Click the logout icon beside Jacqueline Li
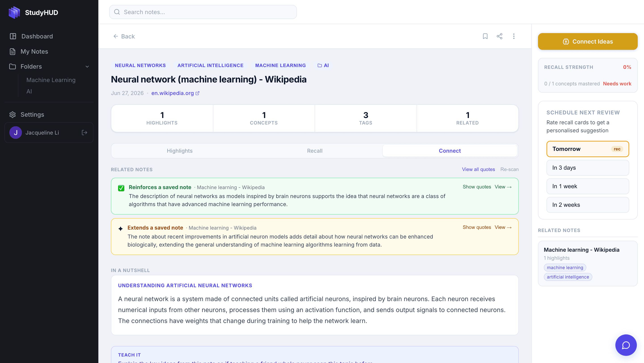This screenshot has width=644, height=363. 85,132
